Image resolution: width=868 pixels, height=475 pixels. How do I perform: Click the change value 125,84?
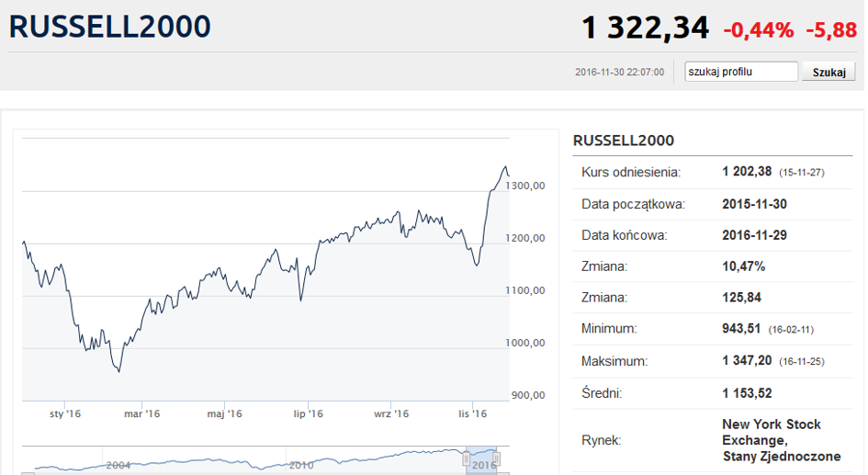click(x=742, y=298)
